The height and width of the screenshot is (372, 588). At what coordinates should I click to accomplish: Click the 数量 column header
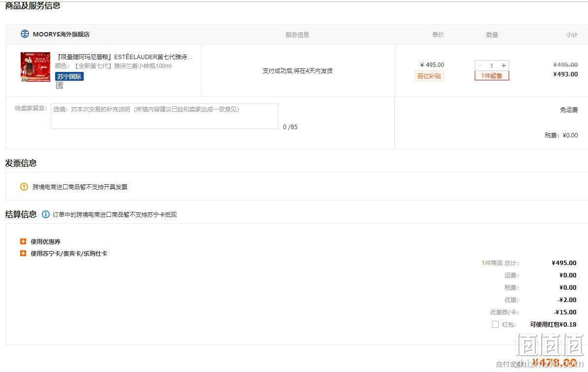tap(492, 34)
